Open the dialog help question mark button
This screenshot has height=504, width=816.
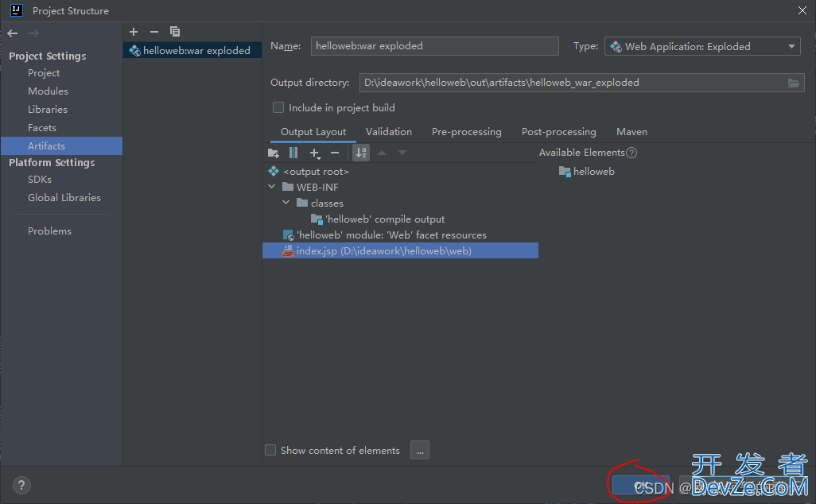tap(21, 485)
